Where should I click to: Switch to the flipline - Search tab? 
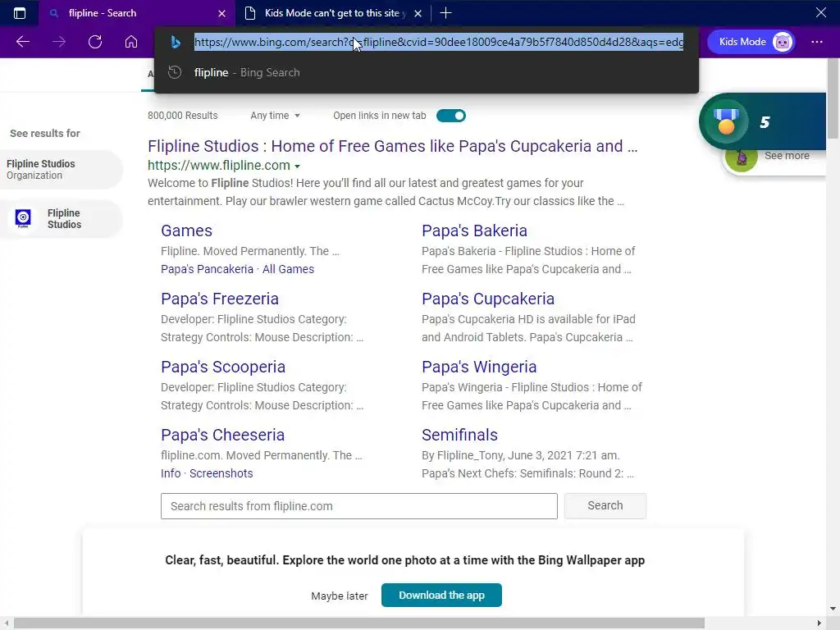pyautogui.click(x=137, y=13)
